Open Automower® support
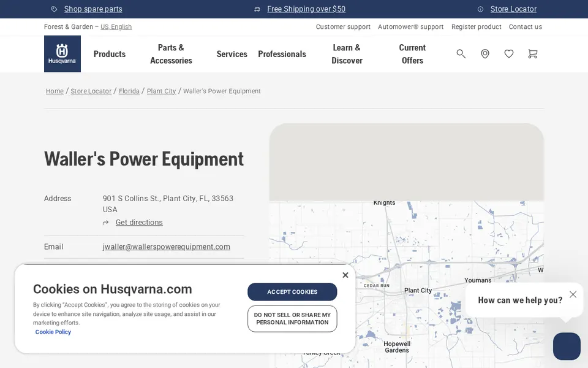The height and width of the screenshot is (368, 588). click(410, 26)
